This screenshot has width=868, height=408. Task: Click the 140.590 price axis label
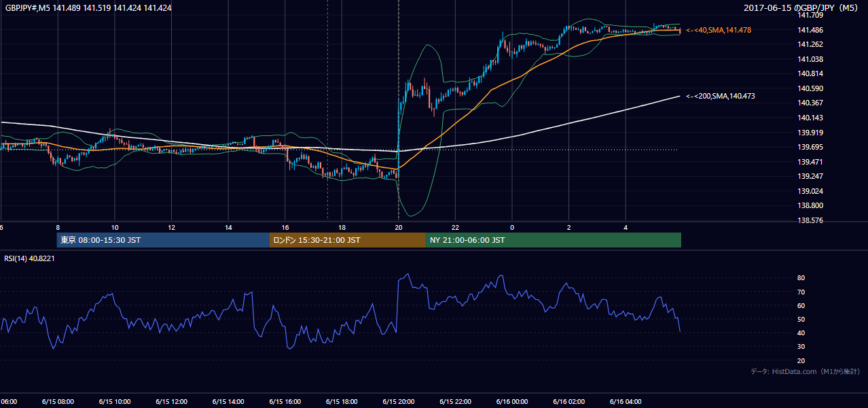(x=810, y=88)
